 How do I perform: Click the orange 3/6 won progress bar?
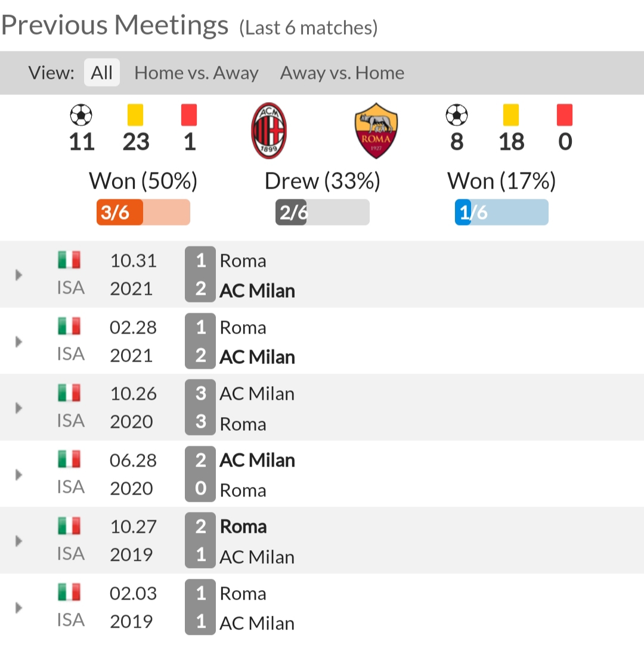pos(143,212)
